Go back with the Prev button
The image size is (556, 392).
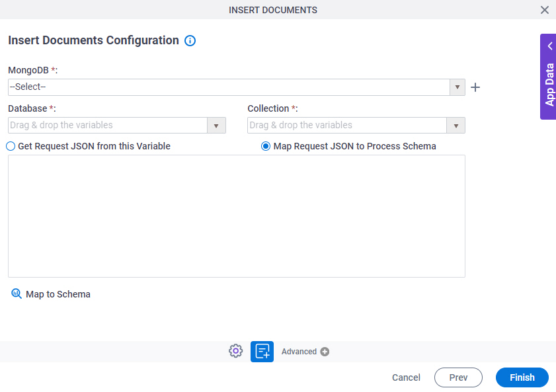point(458,377)
